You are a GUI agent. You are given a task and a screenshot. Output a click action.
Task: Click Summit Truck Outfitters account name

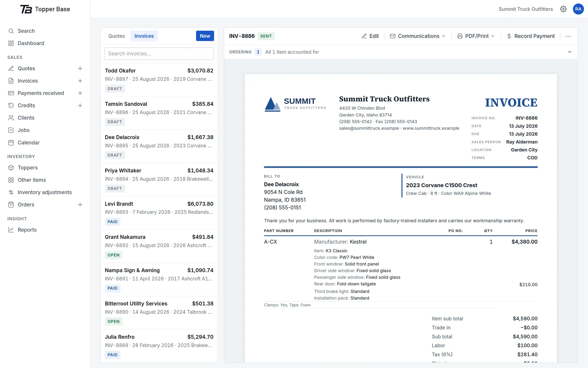click(526, 9)
